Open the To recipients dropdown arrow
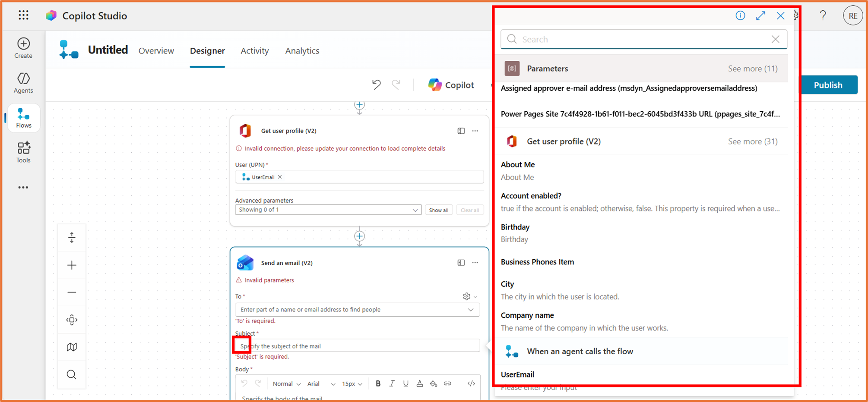 point(471,310)
